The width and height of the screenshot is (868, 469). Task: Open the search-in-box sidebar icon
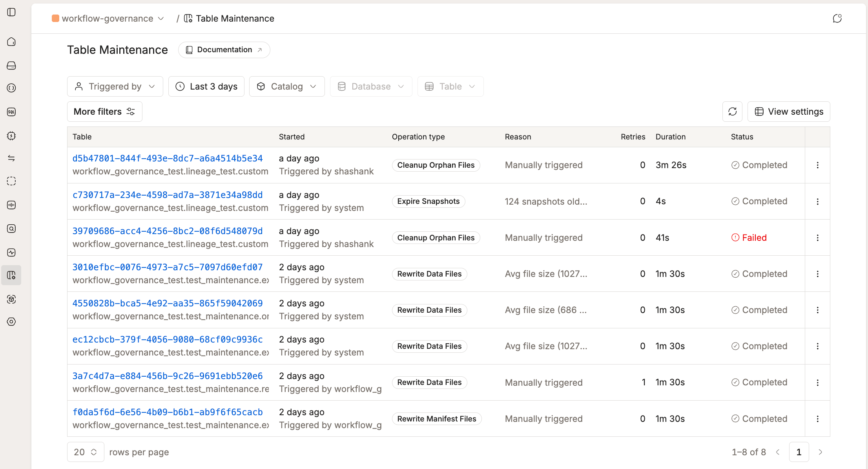click(11, 229)
